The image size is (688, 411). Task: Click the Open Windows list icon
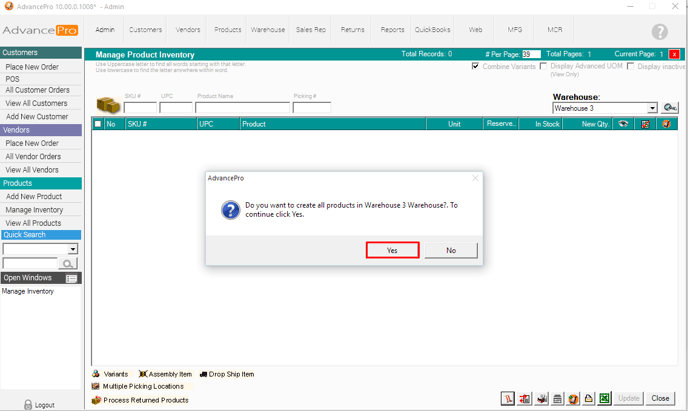coord(72,278)
